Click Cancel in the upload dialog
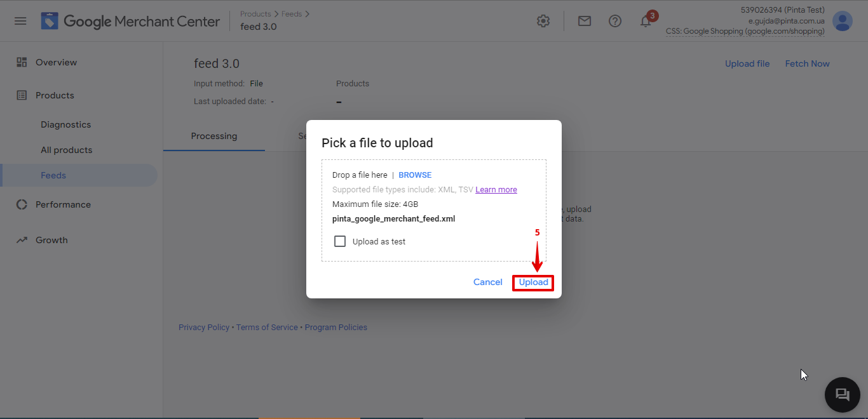The height and width of the screenshot is (419, 868). pyautogui.click(x=488, y=282)
